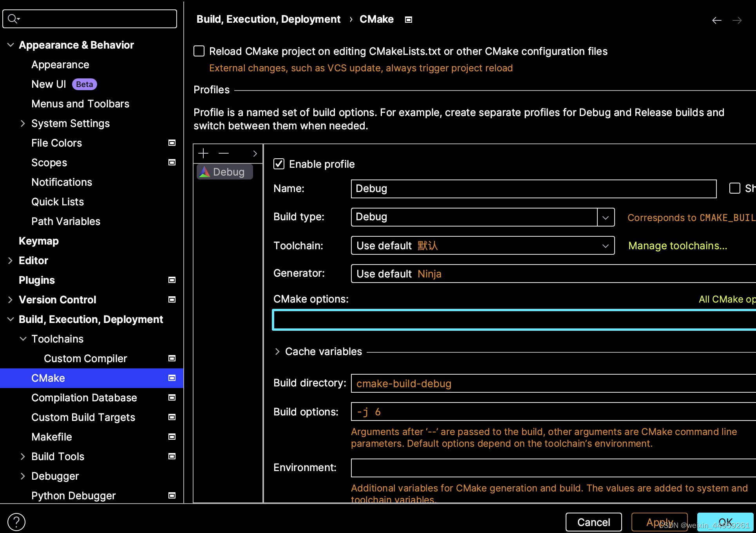756x533 pixels.
Task: Open the Build type dropdown
Action: tap(606, 217)
